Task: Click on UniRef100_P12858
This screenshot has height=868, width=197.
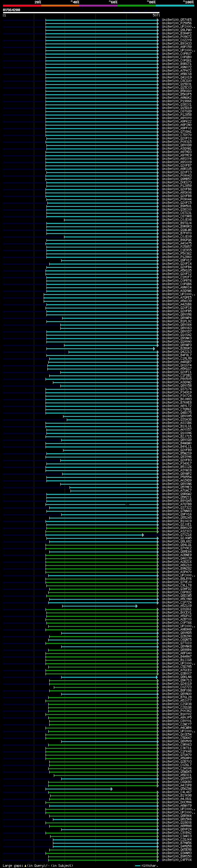Action: tap(177, 115)
